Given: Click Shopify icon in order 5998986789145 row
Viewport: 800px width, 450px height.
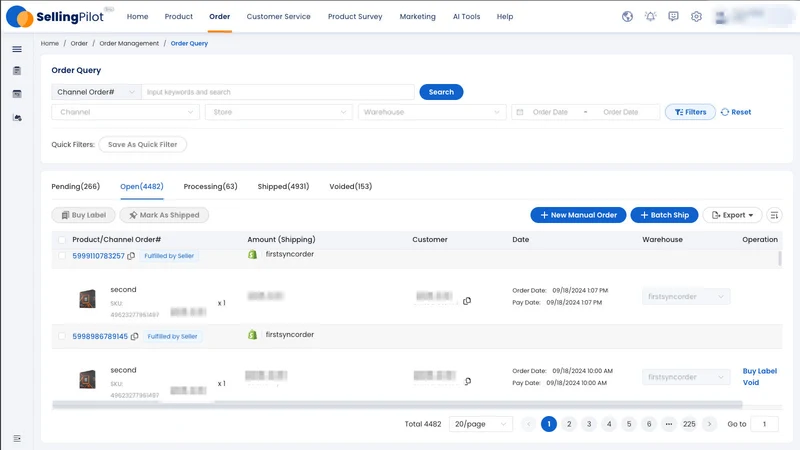Looking at the screenshot, I should [252, 335].
